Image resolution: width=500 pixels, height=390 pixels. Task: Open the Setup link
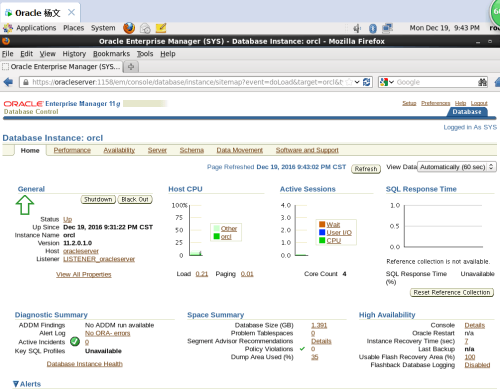pos(409,103)
